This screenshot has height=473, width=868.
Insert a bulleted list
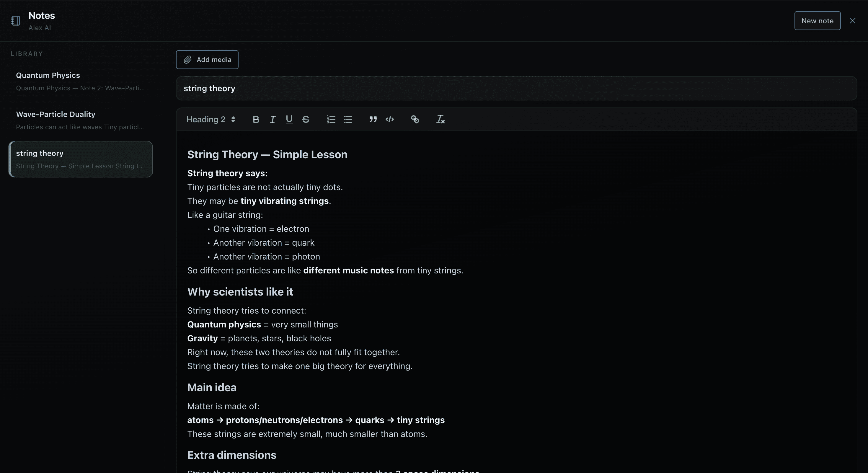coord(348,119)
